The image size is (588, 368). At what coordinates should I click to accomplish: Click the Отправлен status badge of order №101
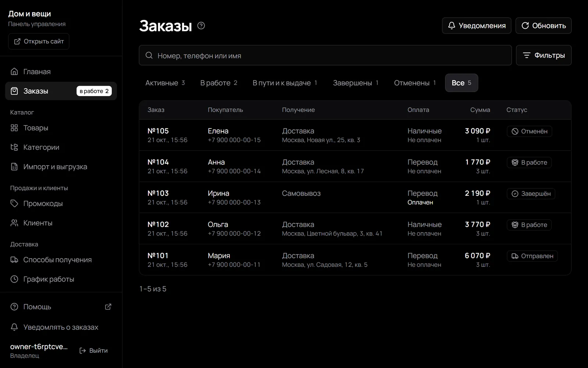tap(532, 256)
